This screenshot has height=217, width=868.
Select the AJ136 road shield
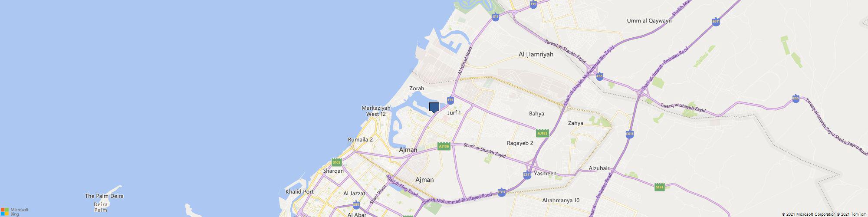tap(444, 146)
